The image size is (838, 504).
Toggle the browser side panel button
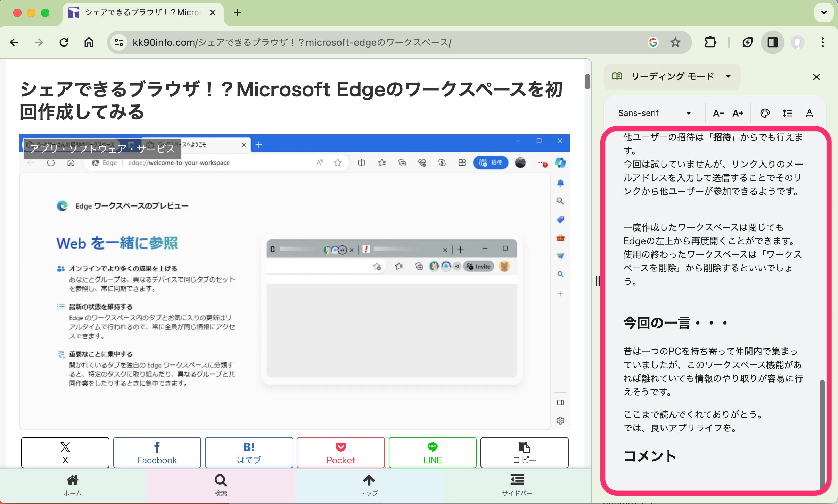click(x=772, y=42)
